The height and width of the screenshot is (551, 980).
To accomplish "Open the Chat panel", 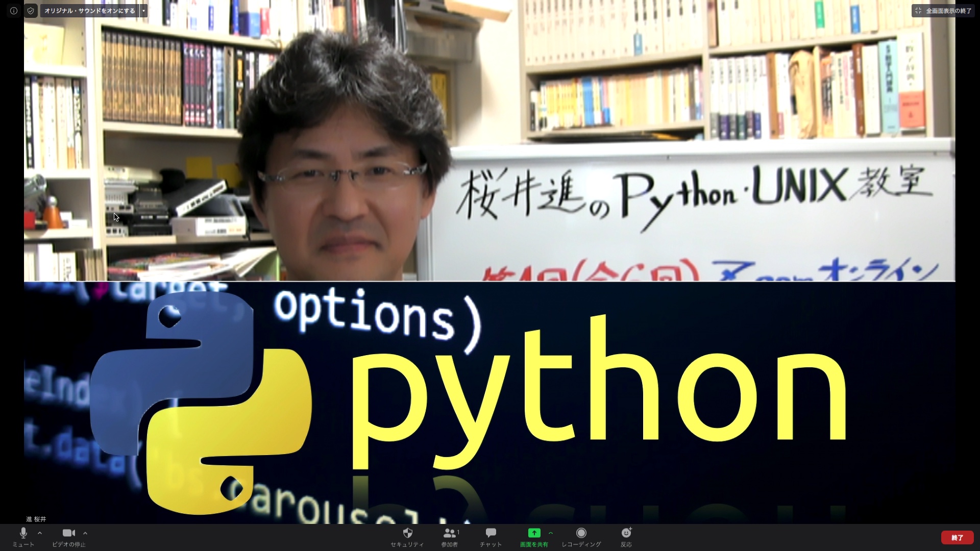I will (491, 537).
